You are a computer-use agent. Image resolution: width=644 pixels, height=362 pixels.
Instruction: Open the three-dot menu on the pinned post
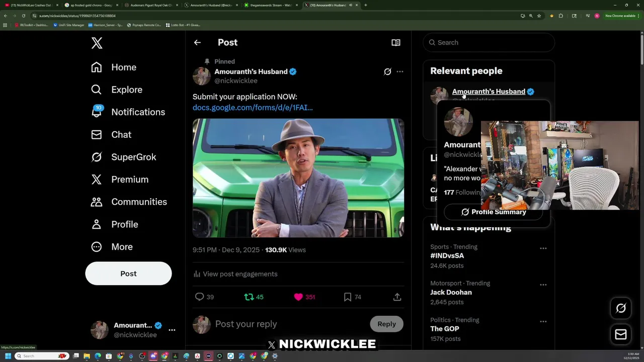click(x=400, y=72)
